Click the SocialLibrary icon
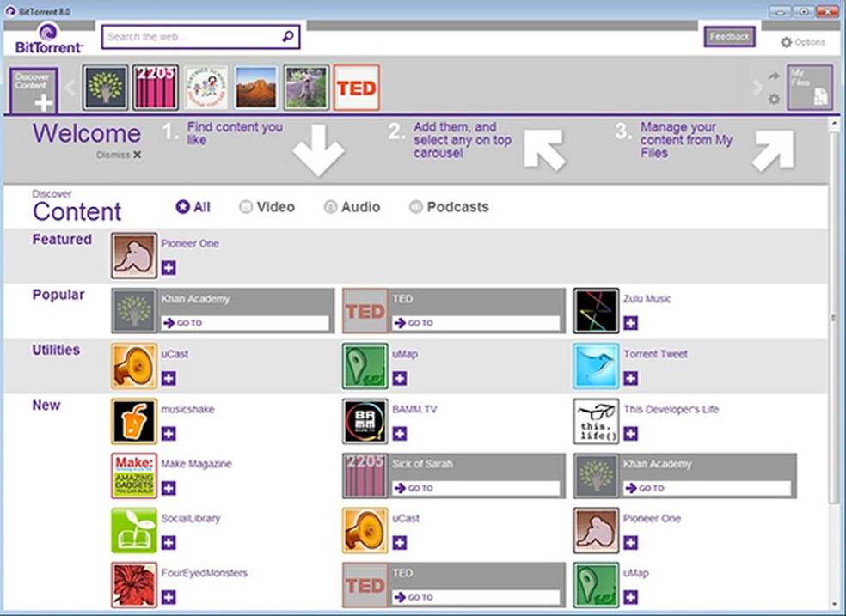Screen dimensions: 846x616 pyautogui.click(x=134, y=531)
